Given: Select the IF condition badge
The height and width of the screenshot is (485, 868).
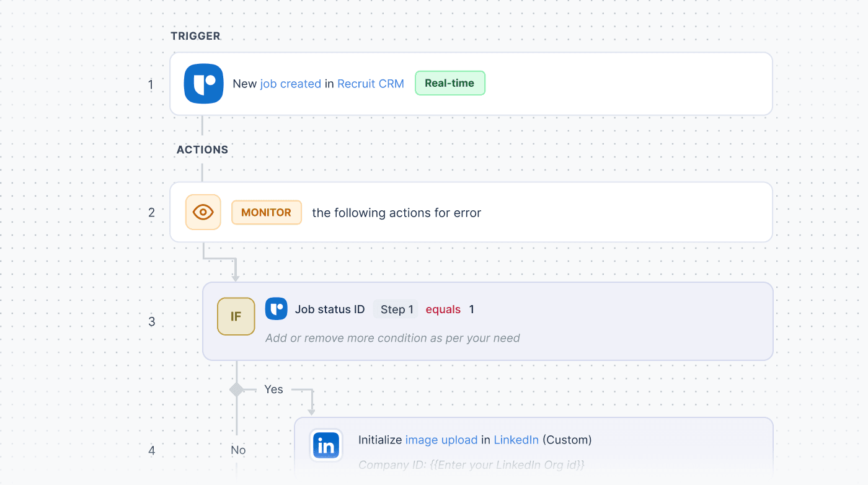Looking at the screenshot, I should 236,316.
